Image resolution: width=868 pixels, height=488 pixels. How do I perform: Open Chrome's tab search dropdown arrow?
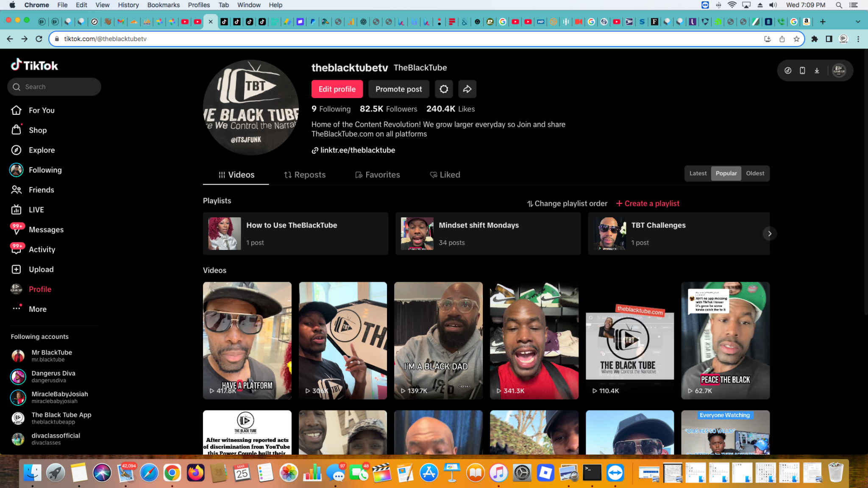coord(858,21)
